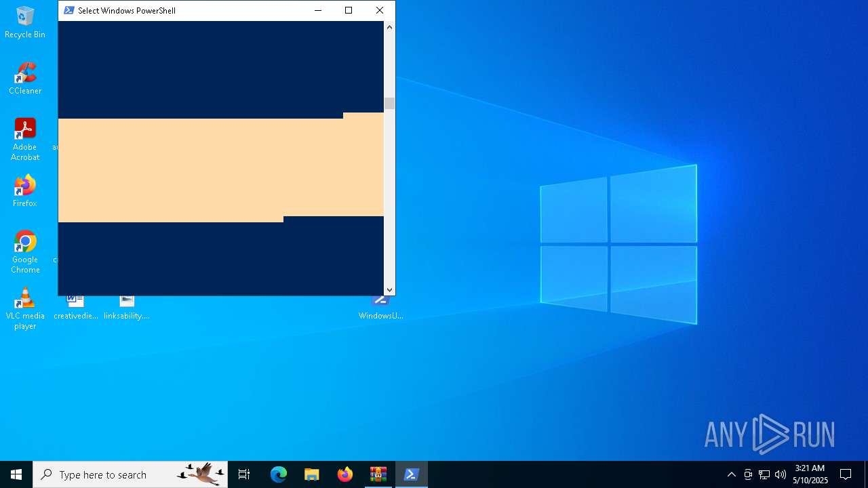Click the PowerShell scrollbar down arrow
Screen dimensions: 868x488
389,289
